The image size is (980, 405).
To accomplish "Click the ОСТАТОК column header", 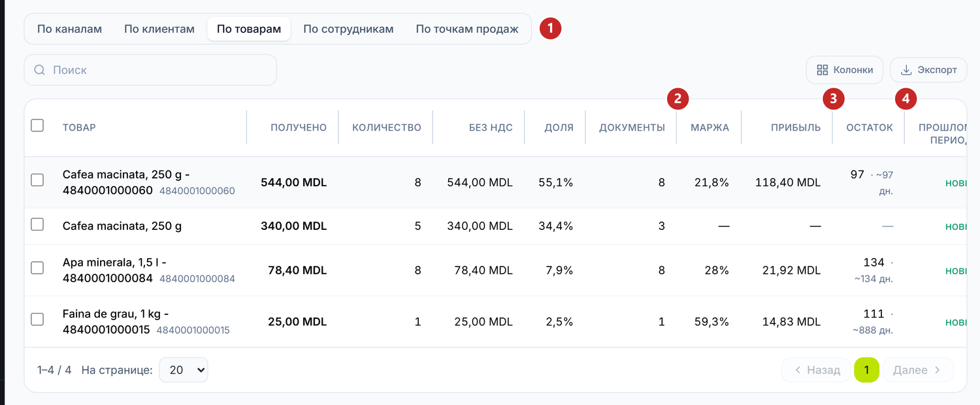I will [870, 127].
